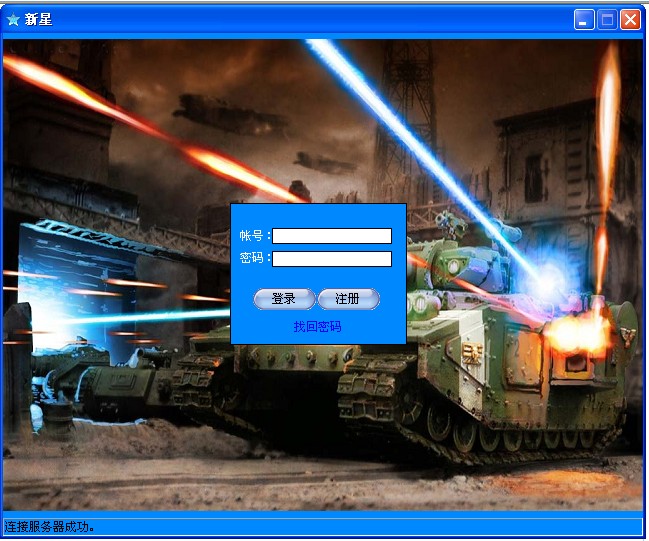The height and width of the screenshot is (541, 649).
Task: Click the 帐号 account input field
Action: 332,236
